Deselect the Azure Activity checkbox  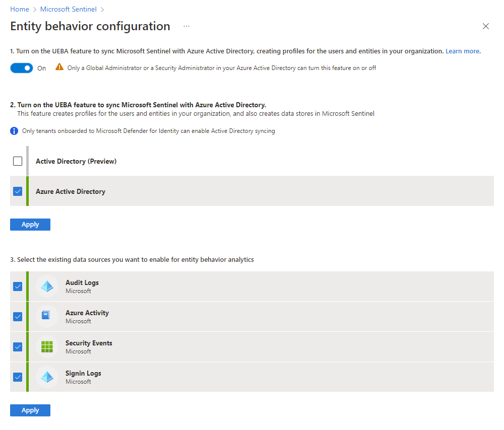point(18,317)
